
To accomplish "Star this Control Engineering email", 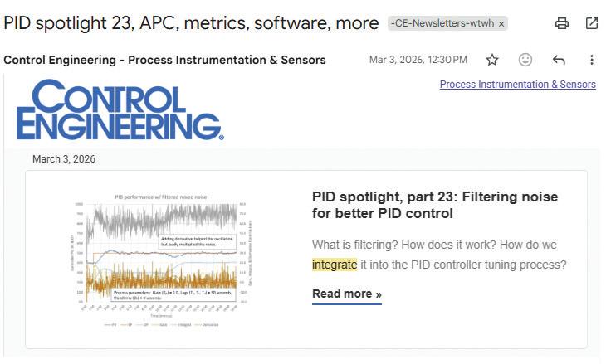I will pyautogui.click(x=492, y=60).
